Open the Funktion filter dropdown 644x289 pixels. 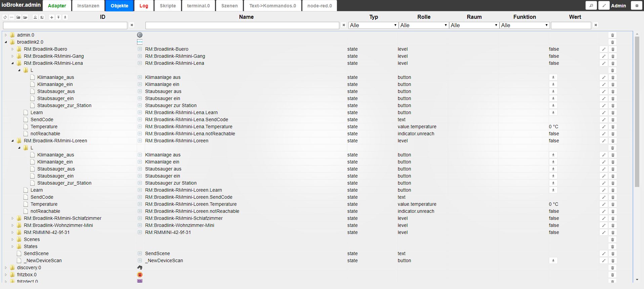(524, 25)
